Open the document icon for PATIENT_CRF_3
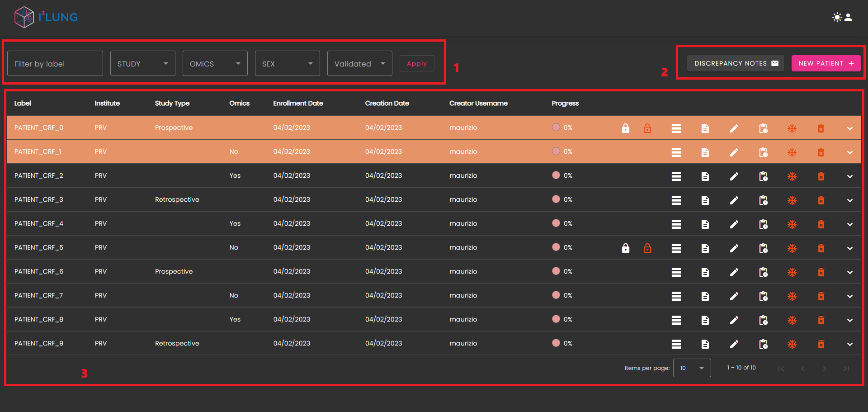Screen dimensions: 868x412 705,200
